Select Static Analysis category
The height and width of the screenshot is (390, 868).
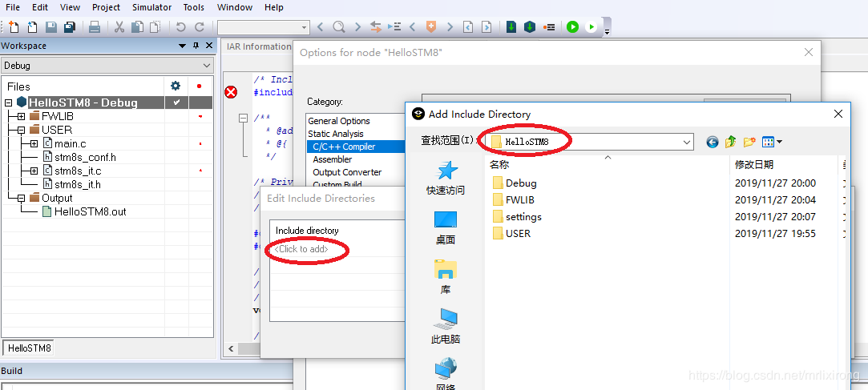coord(336,134)
